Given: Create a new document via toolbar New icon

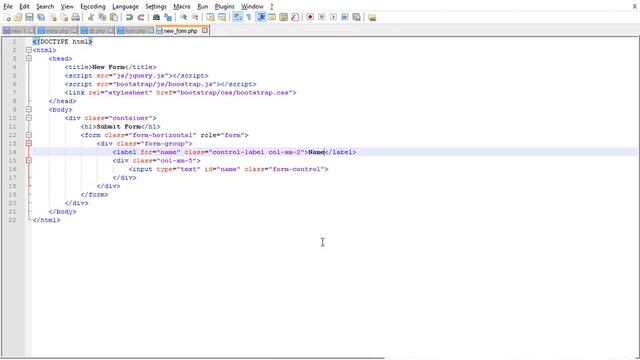Looking at the screenshot, I should 7,17.
